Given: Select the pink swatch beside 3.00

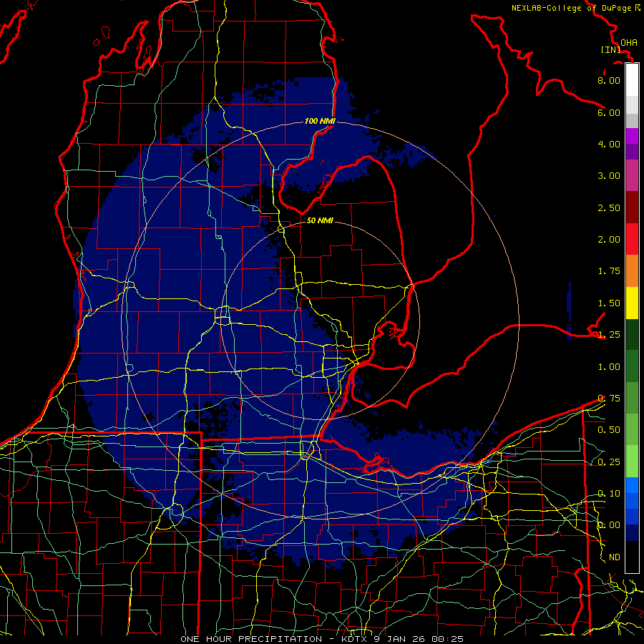Looking at the screenshot, I should [x=632, y=176].
